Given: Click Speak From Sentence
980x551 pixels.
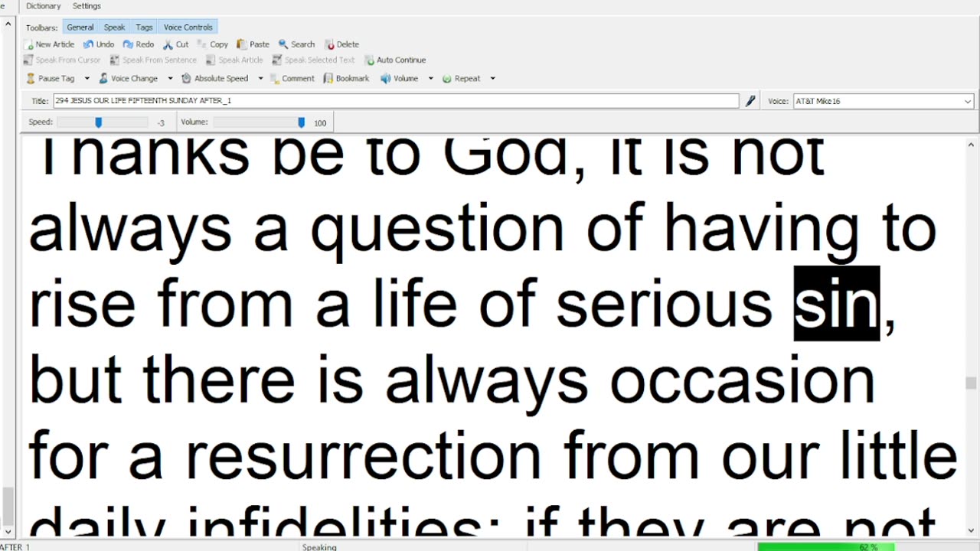Looking at the screenshot, I should [154, 60].
